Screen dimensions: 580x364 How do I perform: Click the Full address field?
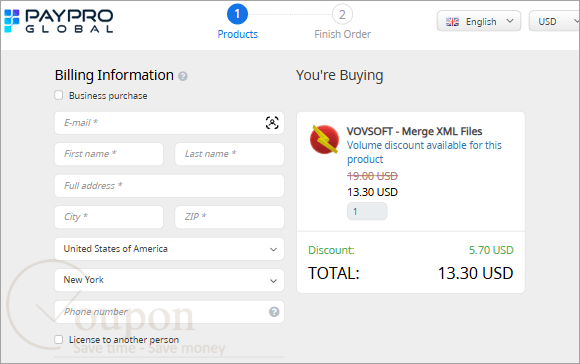[169, 186]
